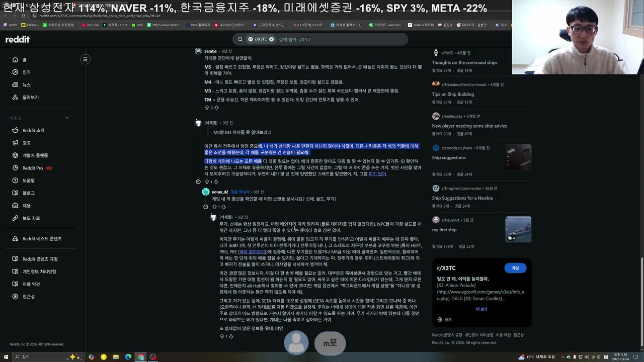Click norax_d2's green avatar
The width and height of the screenshot is (644, 362).
point(206,192)
